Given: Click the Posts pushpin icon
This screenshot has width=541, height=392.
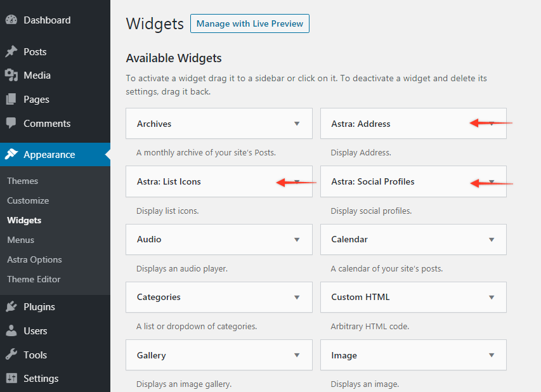Looking at the screenshot, I should [x=11, y=52].
